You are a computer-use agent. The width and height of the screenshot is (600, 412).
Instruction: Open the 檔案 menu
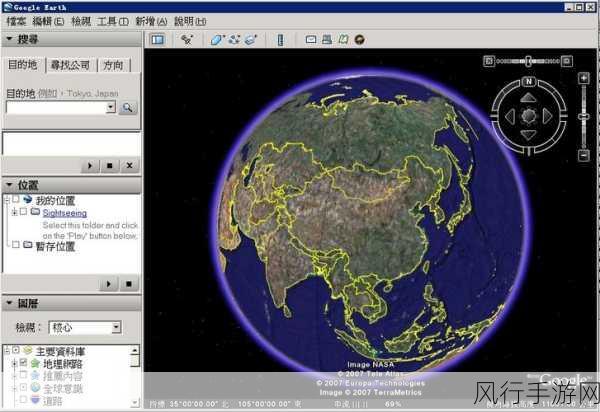(16, 21)
